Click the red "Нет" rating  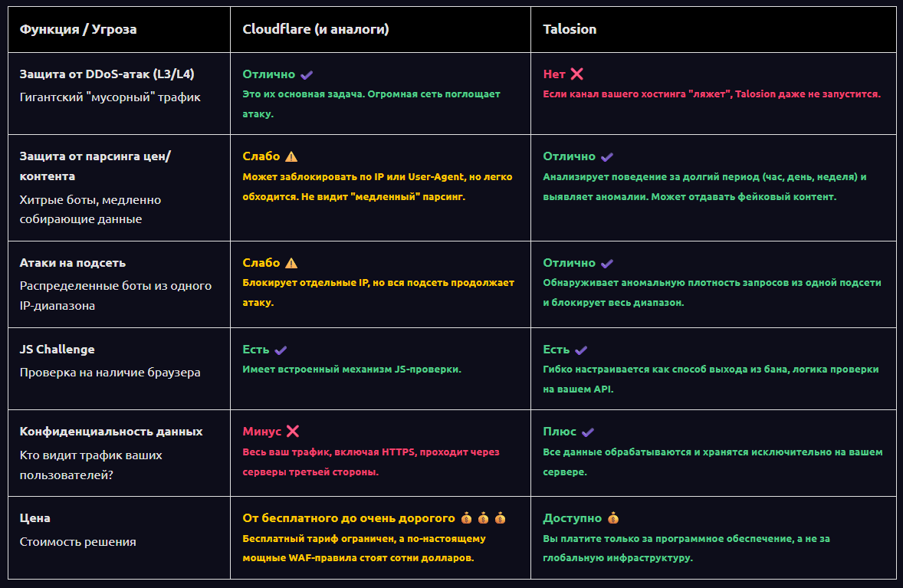[x=554, y=74]
